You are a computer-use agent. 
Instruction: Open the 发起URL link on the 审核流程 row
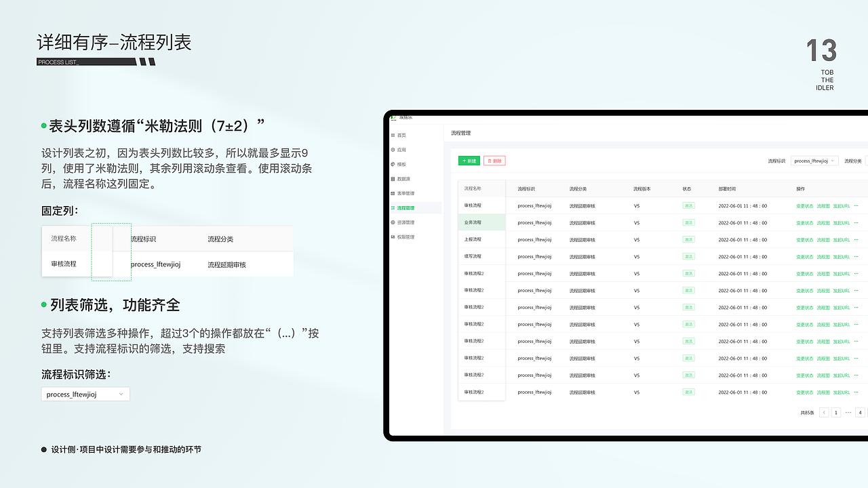(841, 205)
